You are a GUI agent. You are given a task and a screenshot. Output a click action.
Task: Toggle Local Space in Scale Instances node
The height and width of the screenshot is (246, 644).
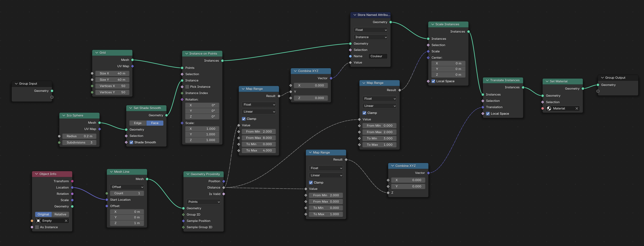[x=433, y=81]
